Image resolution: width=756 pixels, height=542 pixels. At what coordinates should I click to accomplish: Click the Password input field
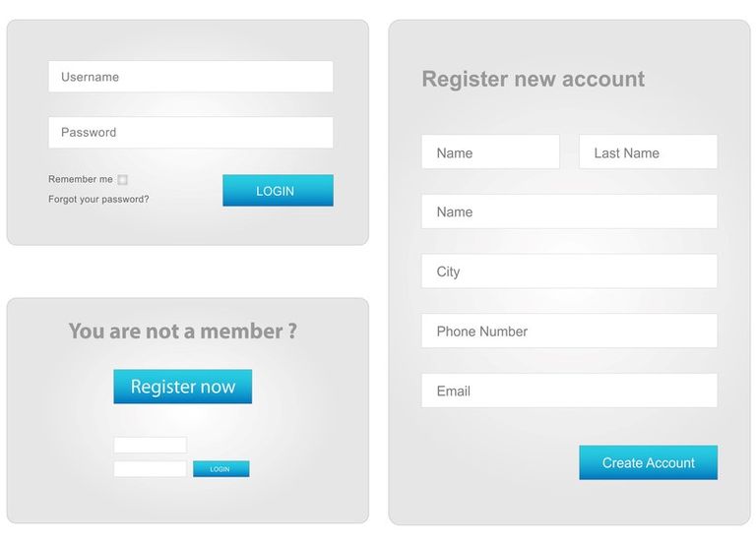(190, 133)
